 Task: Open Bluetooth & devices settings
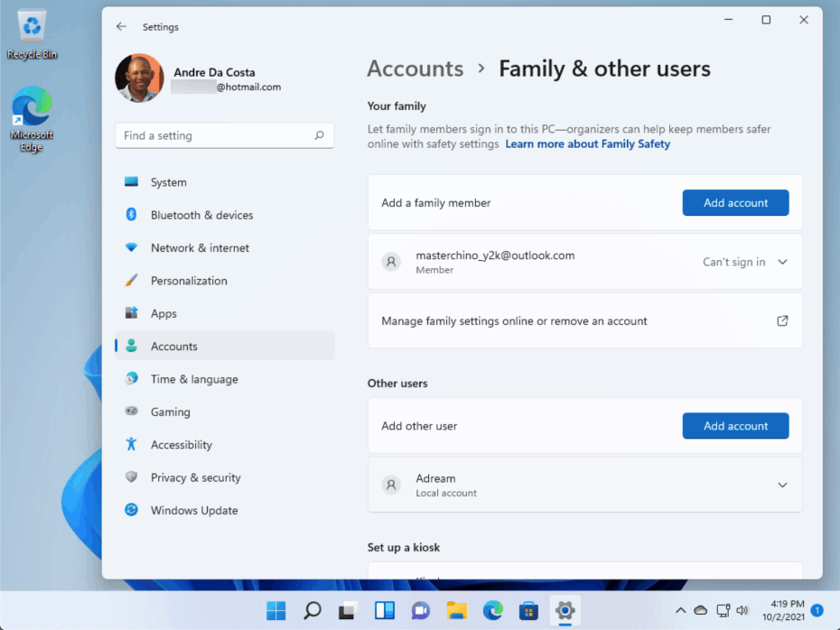[225, 215]
